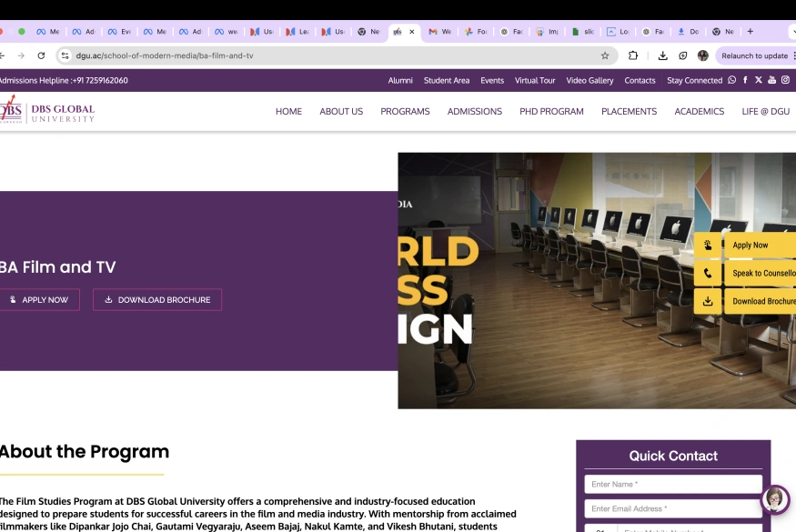This screenshot has width=796, height=532.
Task: Close the active DGU tab
Action: click(x=412, y=32)
